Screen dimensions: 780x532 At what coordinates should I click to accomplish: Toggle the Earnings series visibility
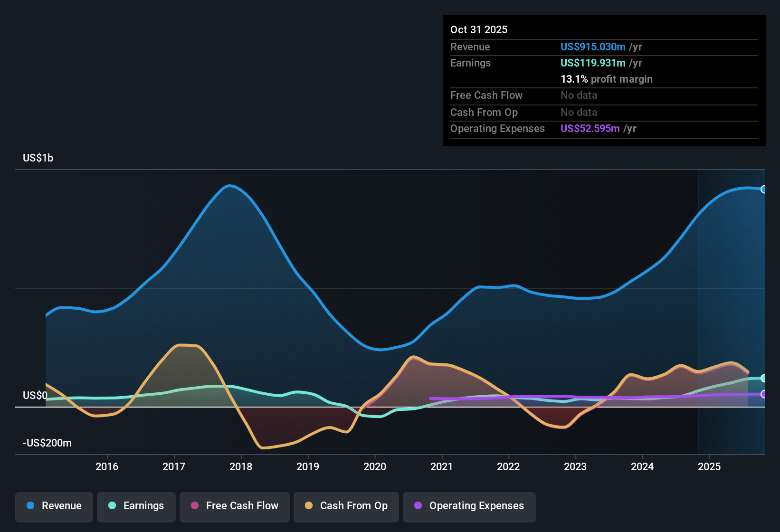136,506
